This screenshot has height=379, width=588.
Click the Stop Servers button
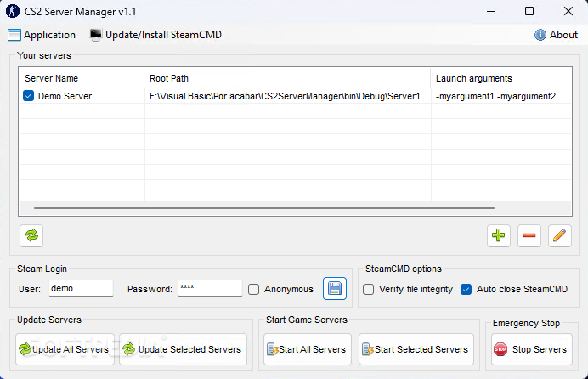click(532, 349)
